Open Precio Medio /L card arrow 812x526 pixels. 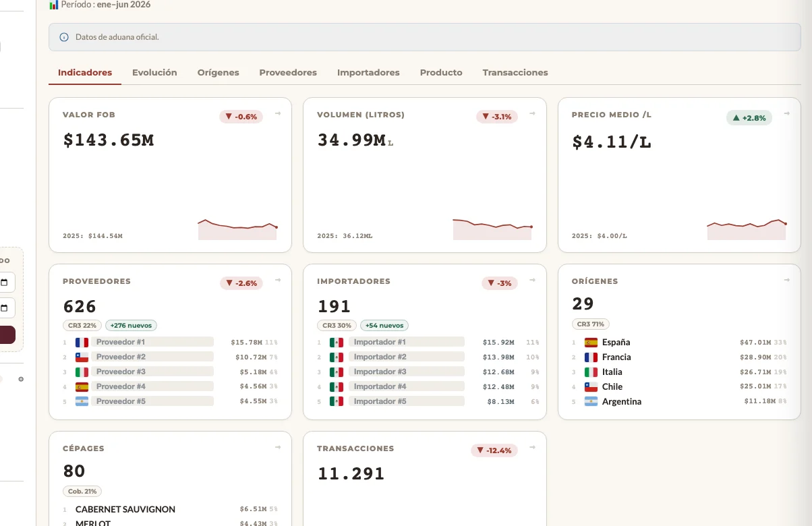click(x=786, y=114)
